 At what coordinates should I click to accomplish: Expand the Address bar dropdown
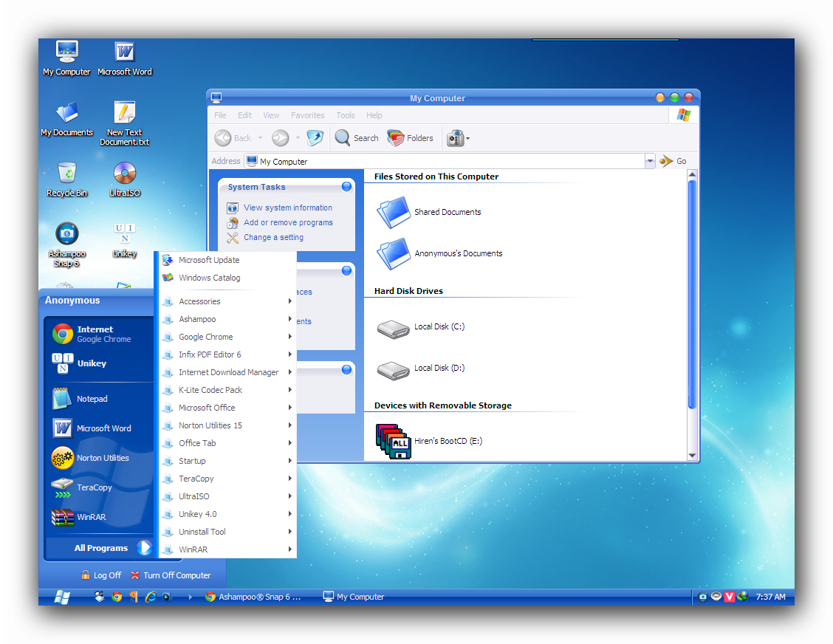(650, 161)
